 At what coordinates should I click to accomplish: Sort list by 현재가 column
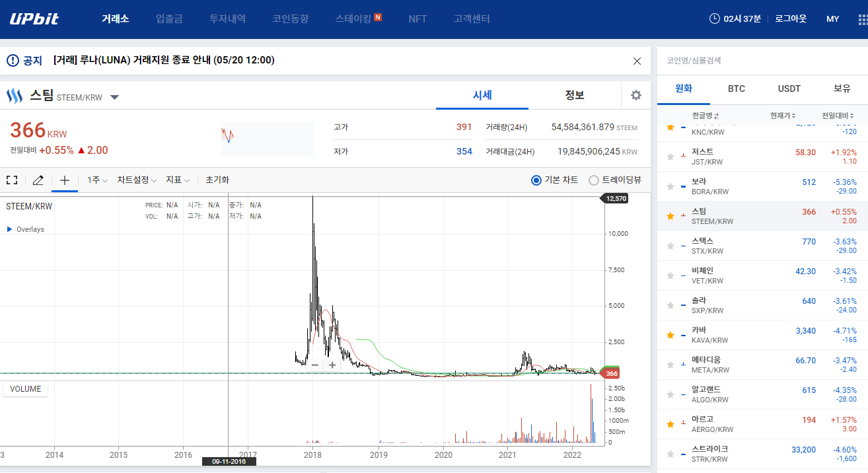pyautogui.click(x=783, y=116)
